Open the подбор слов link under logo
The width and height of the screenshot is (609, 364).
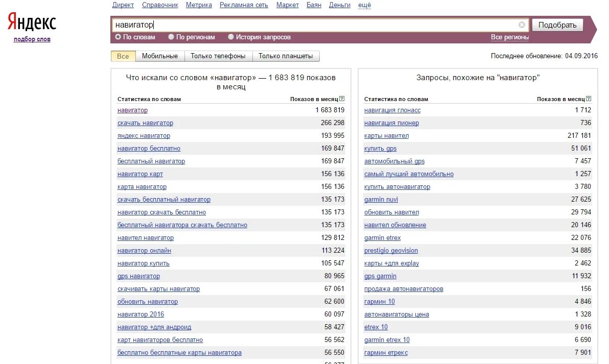click(x=32, y=39)
